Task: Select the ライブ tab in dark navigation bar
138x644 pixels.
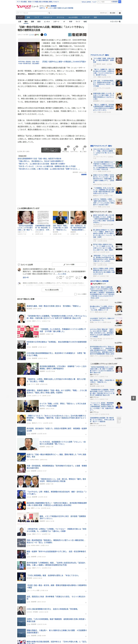Action: pos(37,17)
